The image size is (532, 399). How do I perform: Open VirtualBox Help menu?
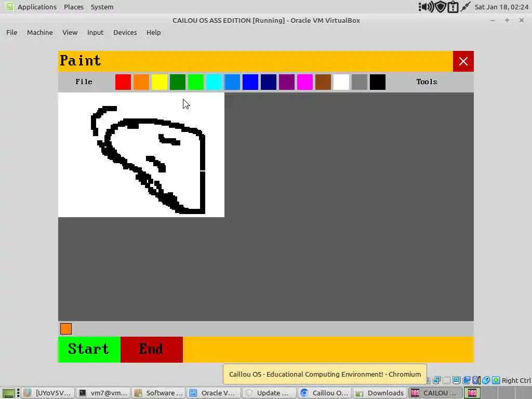[153, 33]
